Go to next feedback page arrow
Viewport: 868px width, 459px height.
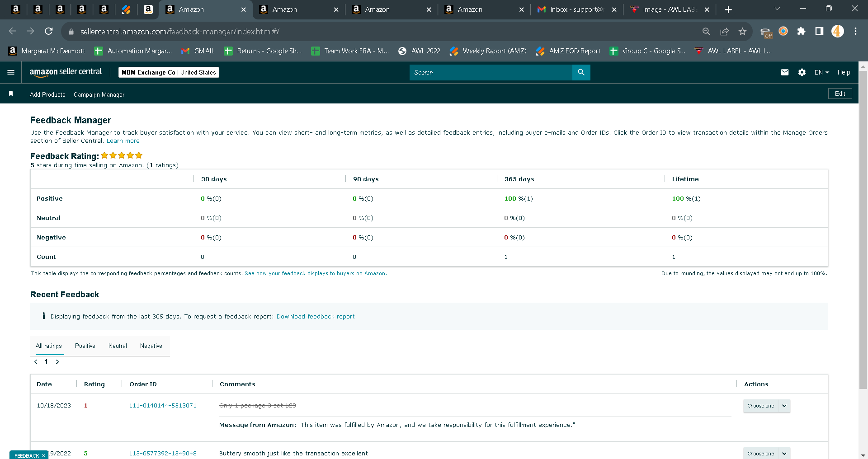point(57,362)
